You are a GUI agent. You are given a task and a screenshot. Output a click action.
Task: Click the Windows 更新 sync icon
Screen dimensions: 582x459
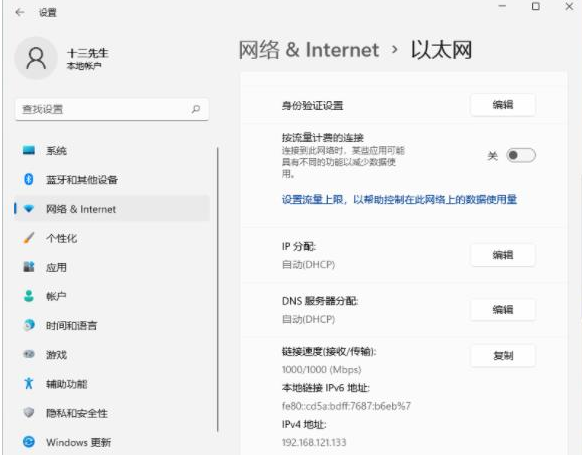pos(29,442)
